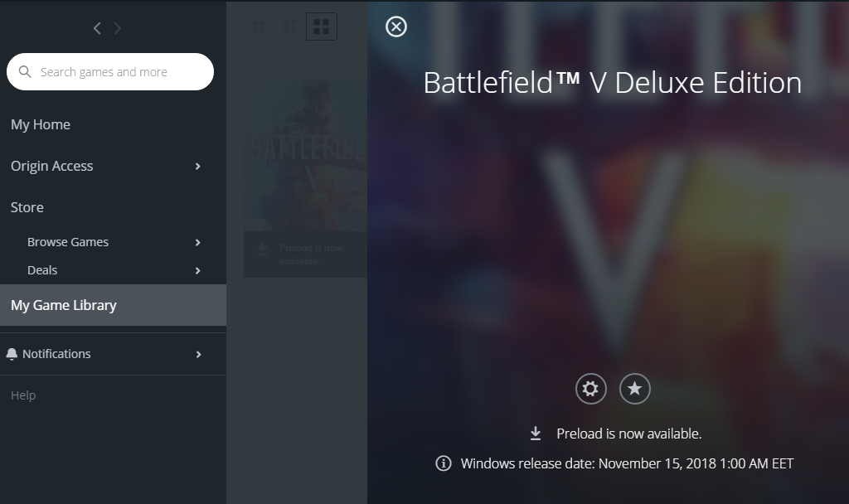Click the release date info icon
Image resolution: width=849 pixels, height=504 pixels.
444,463
